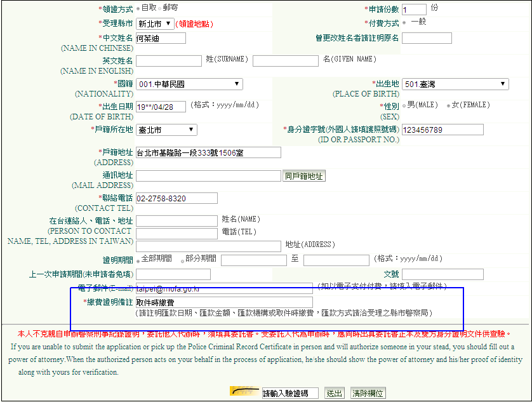Click the red (領證地點) text
This screenshot has width=532, height=402.
194,24
